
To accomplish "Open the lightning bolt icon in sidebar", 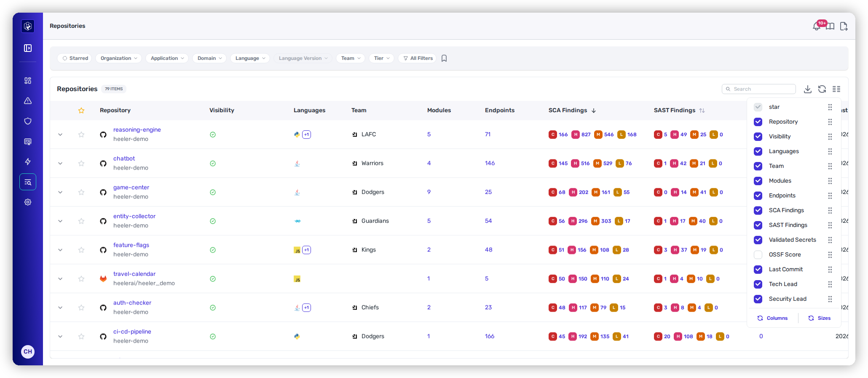I will click(x=28, y=162).
